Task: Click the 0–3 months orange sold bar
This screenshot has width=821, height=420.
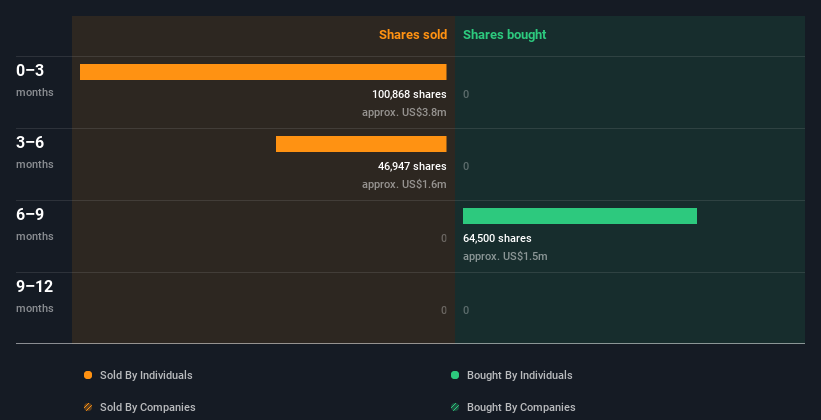Action: pos(263,72)
